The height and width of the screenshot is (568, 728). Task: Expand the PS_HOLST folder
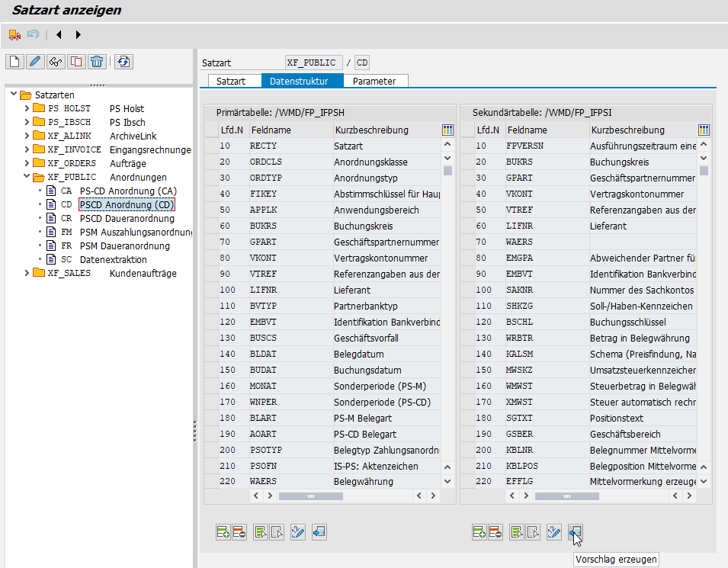27,108
